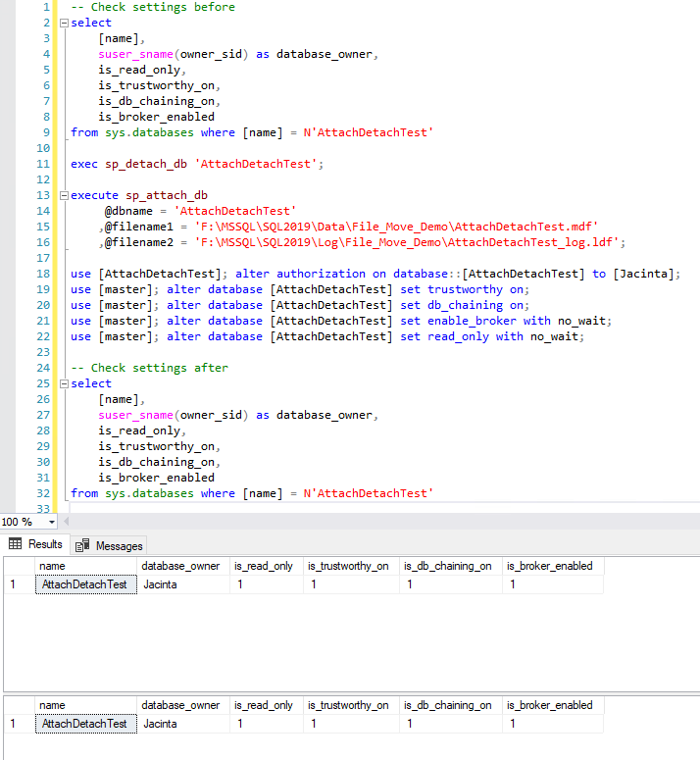Switch to the Results tab
This screenshot has width=700, height=760.
click(36, 544)
